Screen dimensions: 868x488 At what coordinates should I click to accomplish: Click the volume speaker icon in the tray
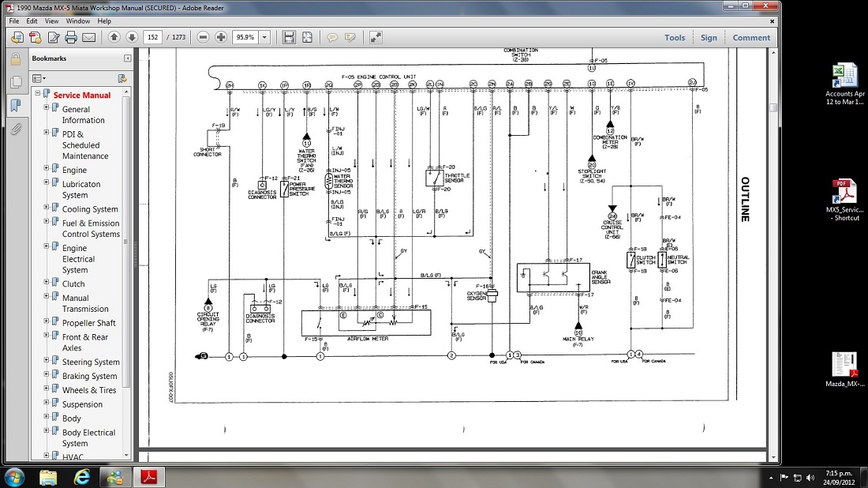pos(810,478)
